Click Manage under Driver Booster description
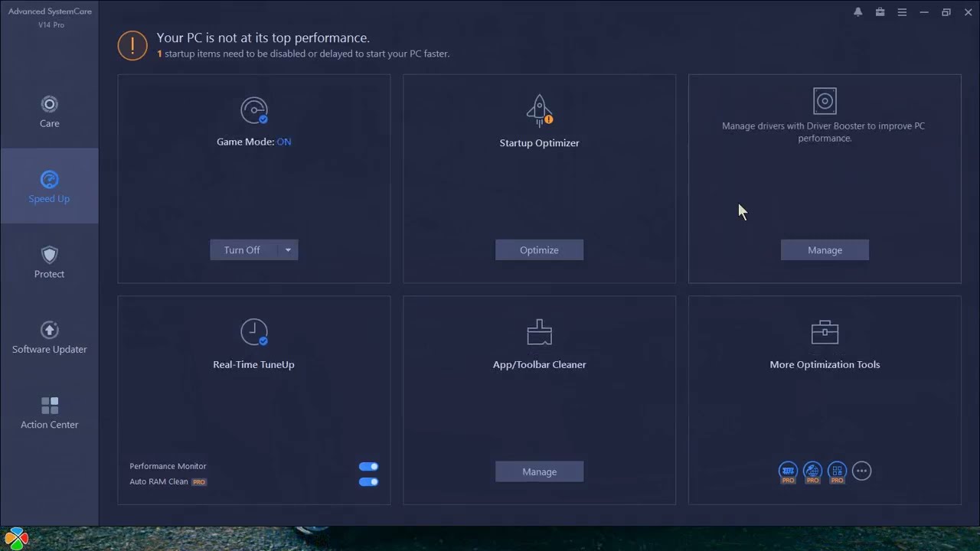 tap(825, 250)
